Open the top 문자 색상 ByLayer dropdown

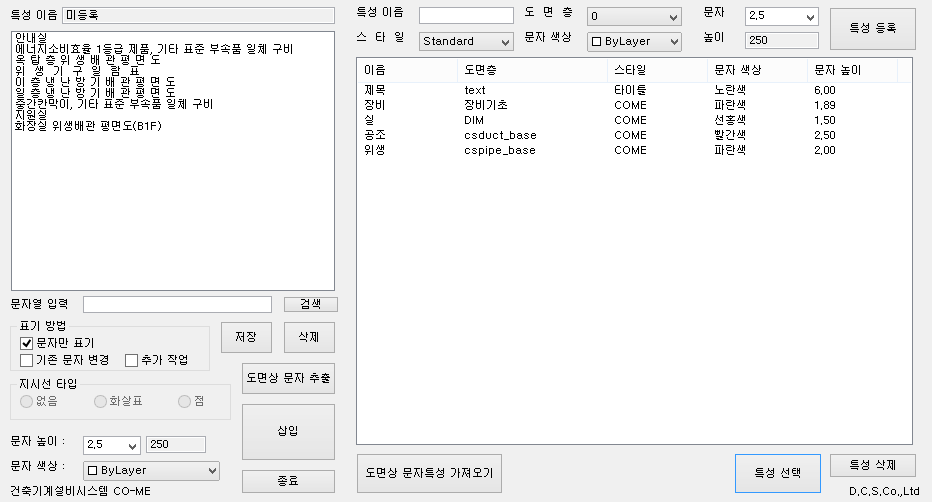tap(634, 42)
